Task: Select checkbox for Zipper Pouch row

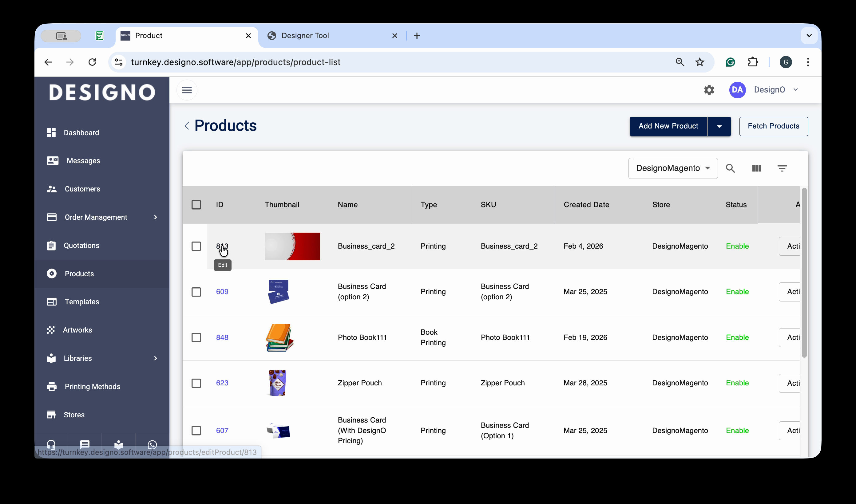Action: (196, 383)
